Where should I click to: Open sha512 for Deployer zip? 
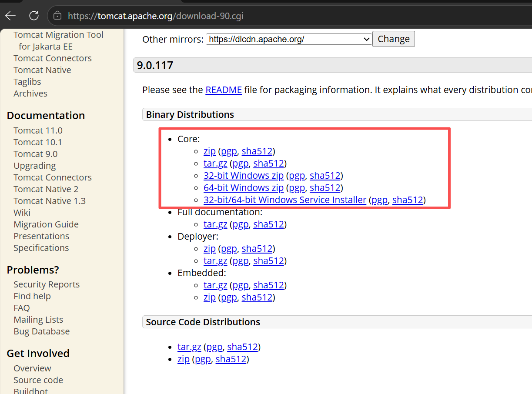click(257, 249)
